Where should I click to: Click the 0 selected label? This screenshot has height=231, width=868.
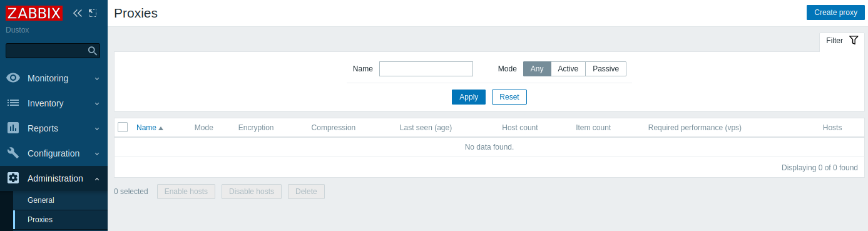(131, 192)
